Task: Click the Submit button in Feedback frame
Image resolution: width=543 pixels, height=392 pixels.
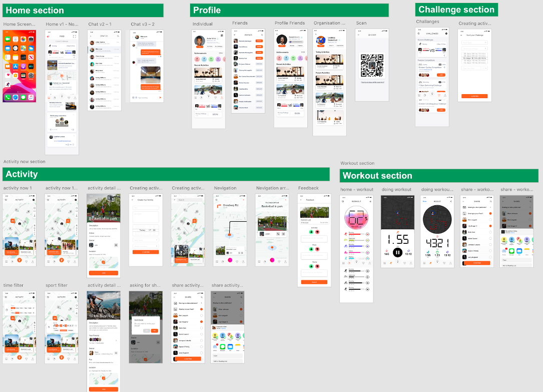Action: tap(314, 282)
